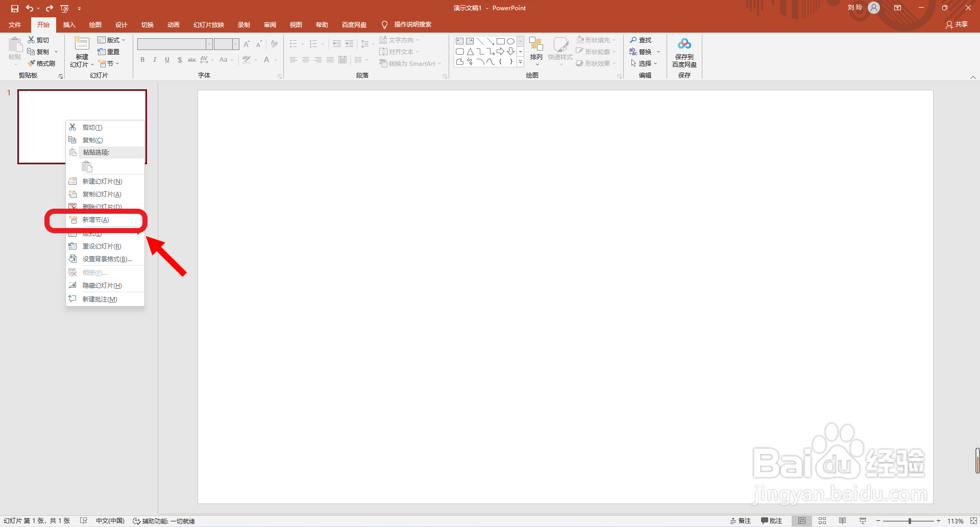Open Quick Styles (快速样式)

(x=560, y=51)
